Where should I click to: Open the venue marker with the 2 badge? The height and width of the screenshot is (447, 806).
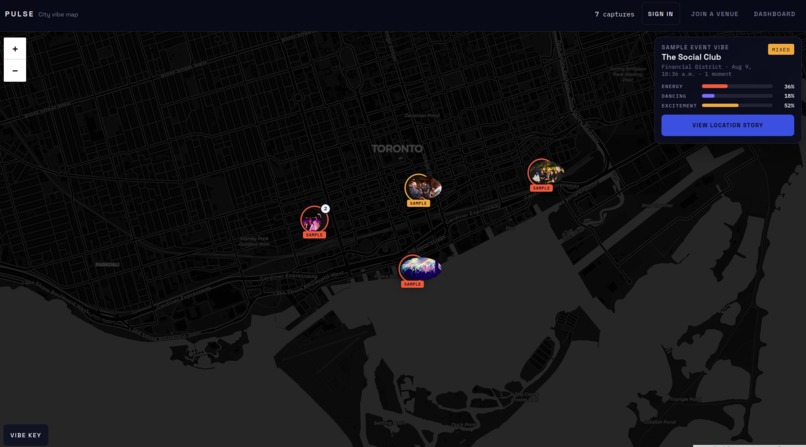point(314,220)
